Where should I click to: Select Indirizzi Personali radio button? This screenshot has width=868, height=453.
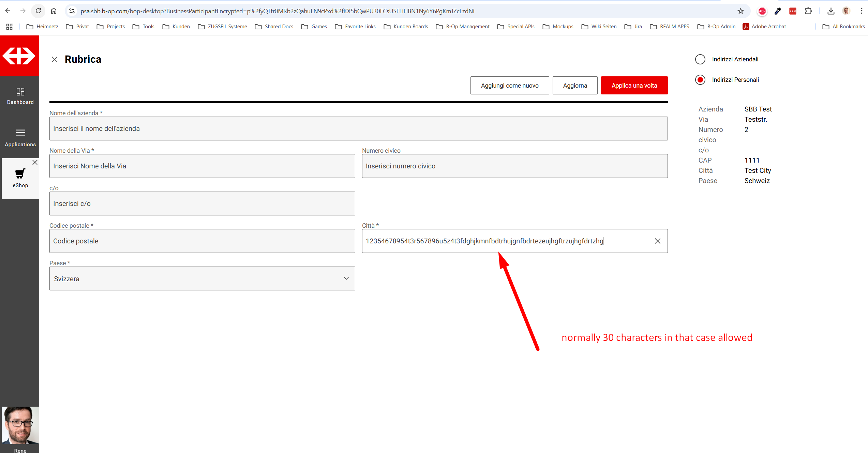pos(700,80)
